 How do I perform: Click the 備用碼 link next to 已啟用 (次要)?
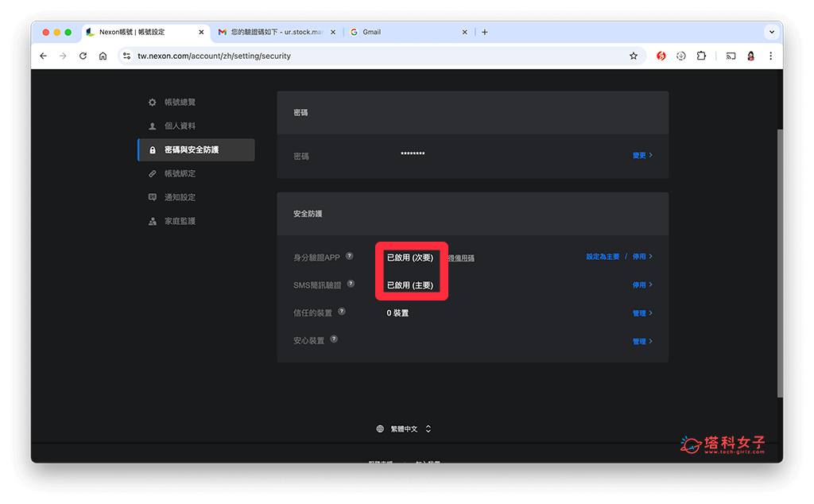462,258
